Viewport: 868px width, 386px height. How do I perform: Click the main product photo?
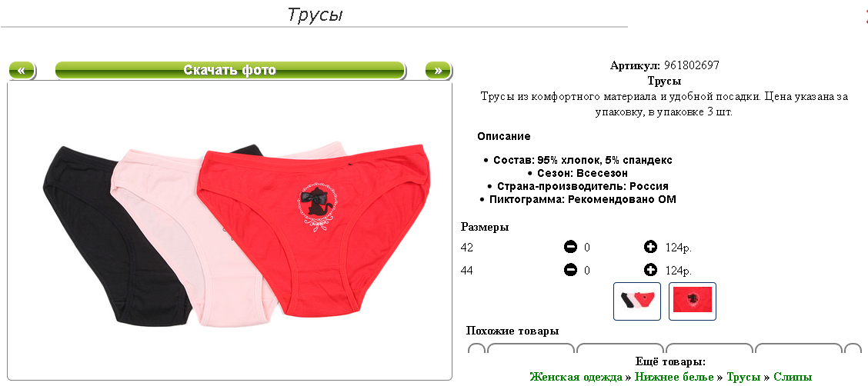pos(230,231)
